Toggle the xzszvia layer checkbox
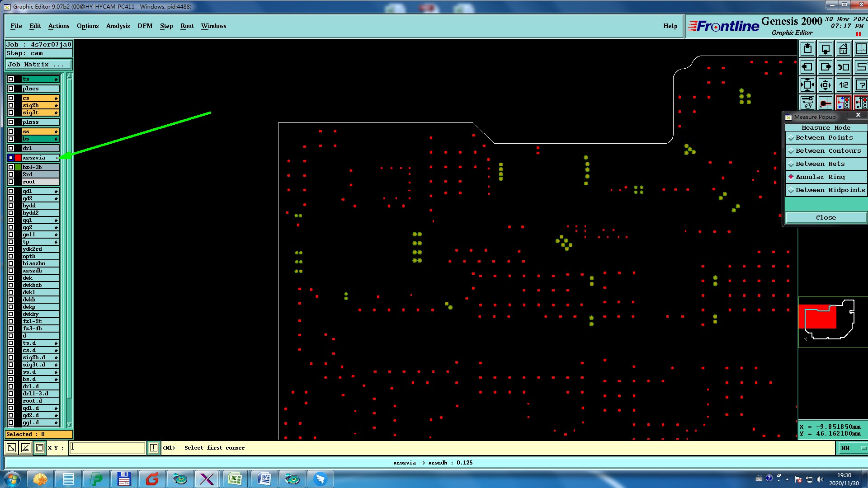The height and width of the screenshot is (488, 868). coord(11,158)
